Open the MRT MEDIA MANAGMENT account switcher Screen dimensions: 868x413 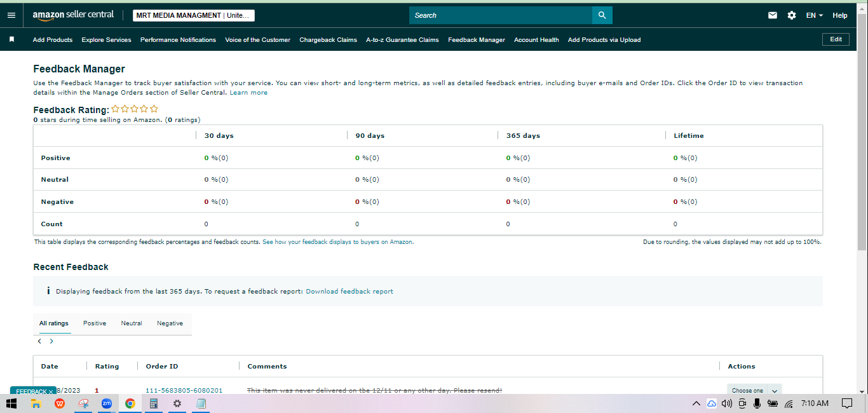click(194, 15)
